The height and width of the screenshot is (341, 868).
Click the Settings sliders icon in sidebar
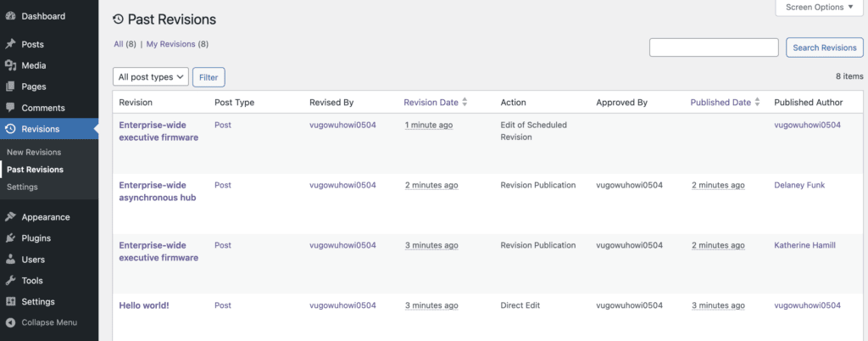click(10, 302)
